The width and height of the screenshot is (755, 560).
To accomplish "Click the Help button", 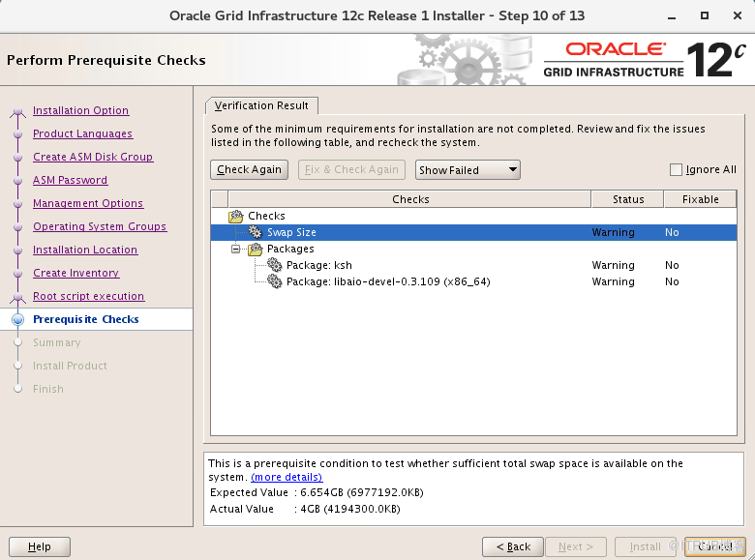I will click(x=40, y=547).
